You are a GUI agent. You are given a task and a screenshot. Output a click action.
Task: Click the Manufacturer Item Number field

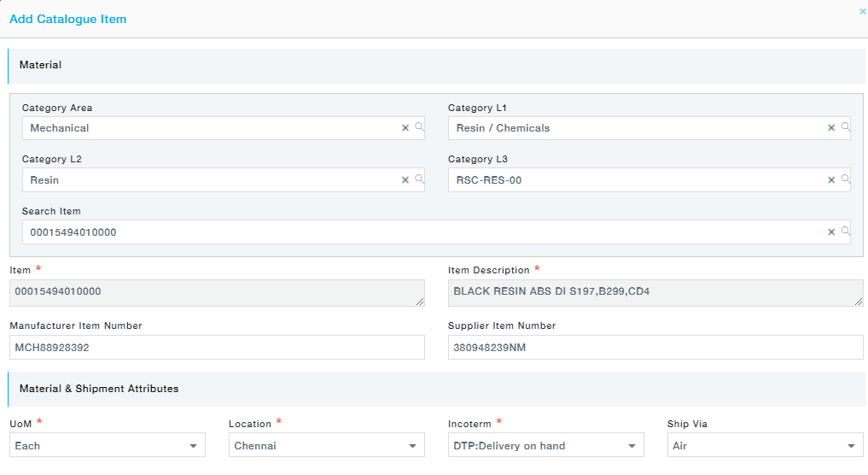(x=217, y=348)
